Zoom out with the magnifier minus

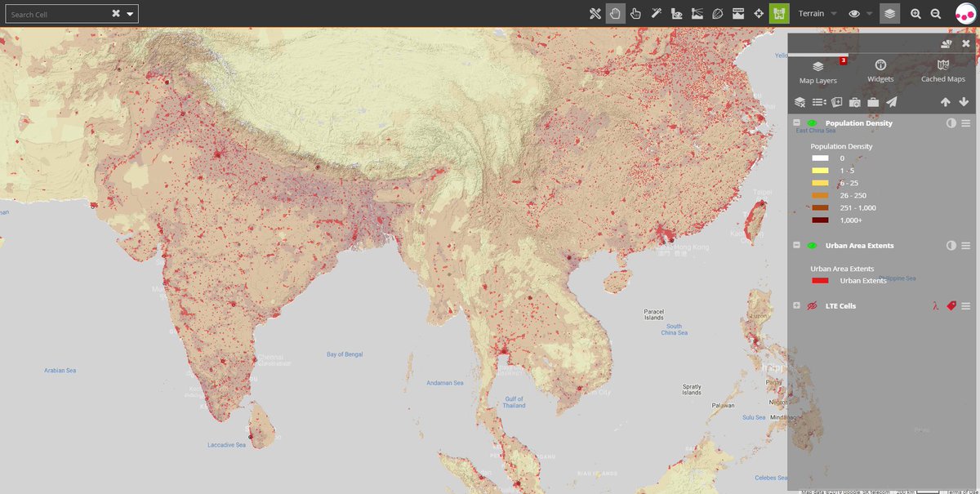point(936,14)
